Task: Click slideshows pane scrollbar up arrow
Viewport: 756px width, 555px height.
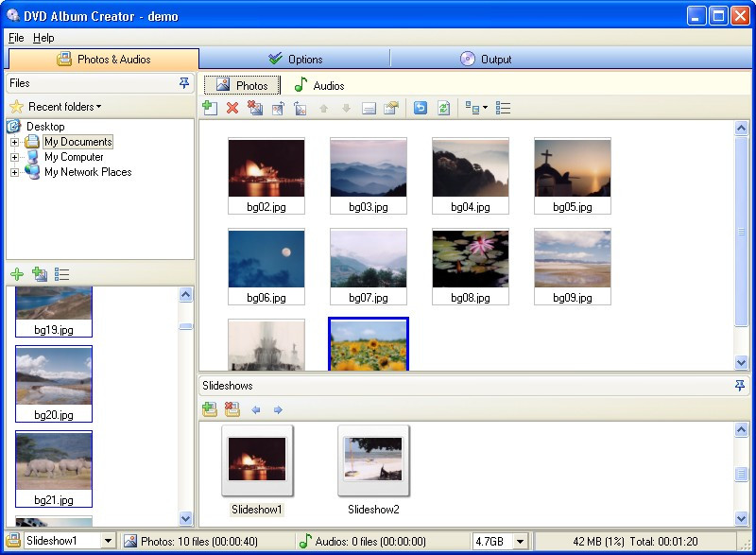Action: pyautogui.click(x=741, y=429)
